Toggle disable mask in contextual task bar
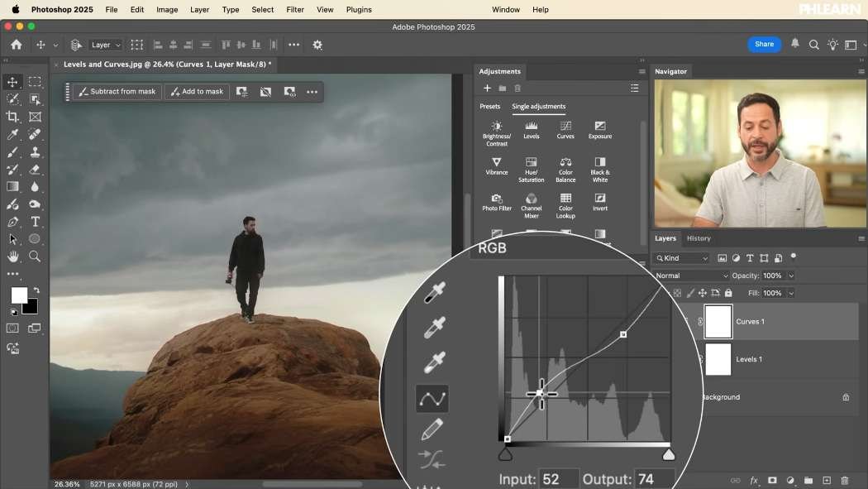 pyautogui.click(x=265, y=92)
